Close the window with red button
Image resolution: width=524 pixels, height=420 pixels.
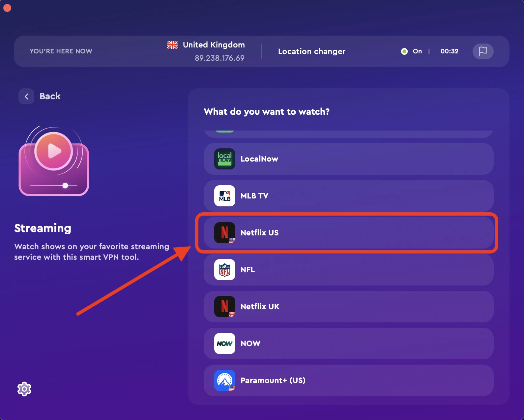click(x=7, y=8)
